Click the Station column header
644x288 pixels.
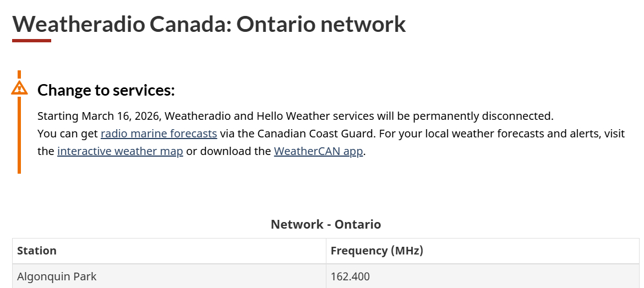click(37, 251)
